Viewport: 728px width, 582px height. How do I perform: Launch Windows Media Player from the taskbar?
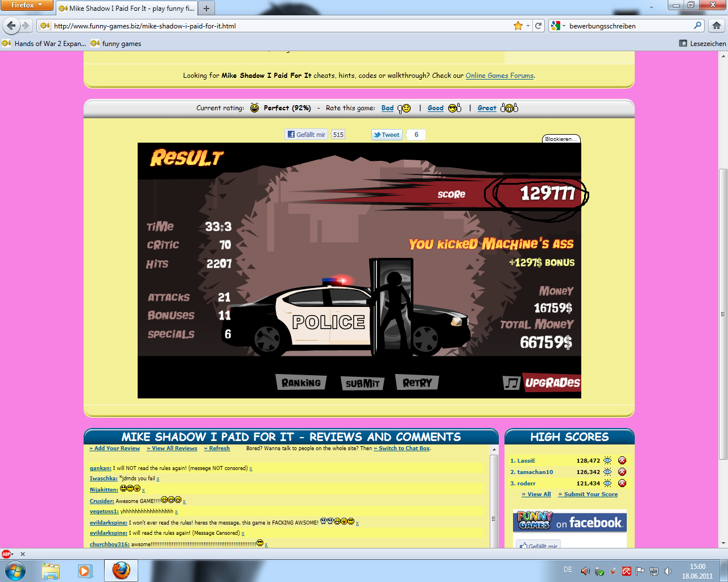(x=85, y=571)
